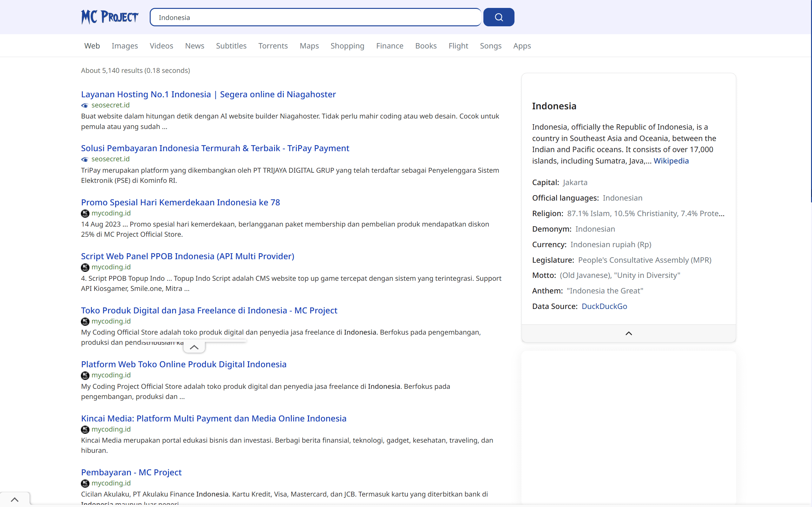Click the MC Project logo
812x507 pixels.
109,17
